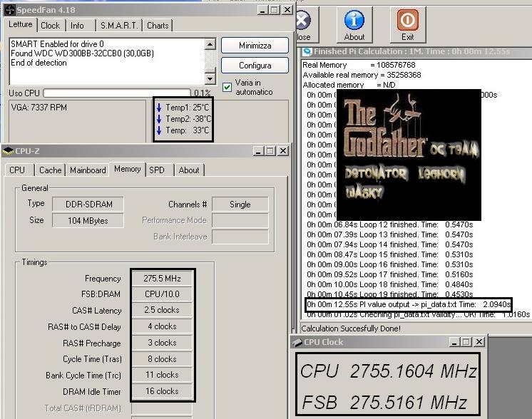
Task: Click the Available real memory value line
Action: [x=362, y=75]
